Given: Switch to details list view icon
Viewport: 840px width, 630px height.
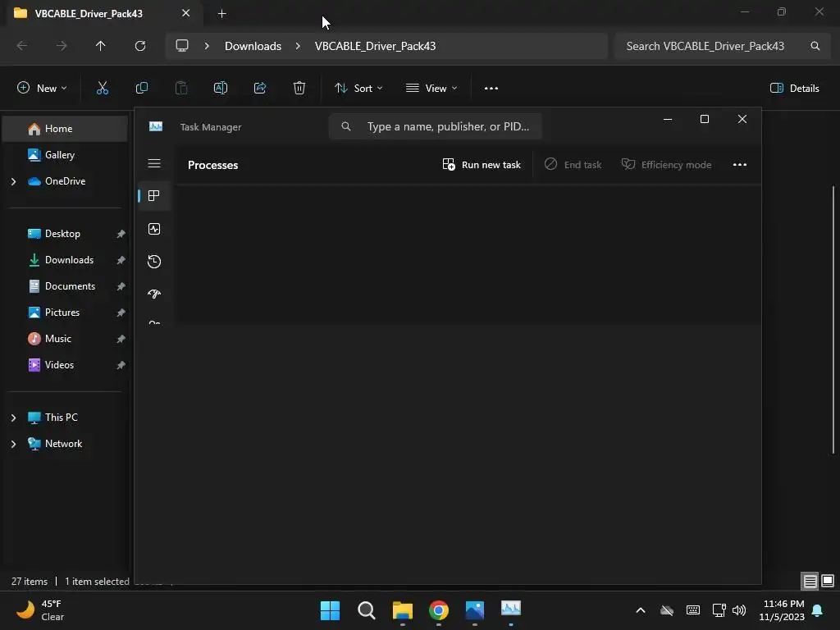Looking at the screenshot, I should coord(810,581).
